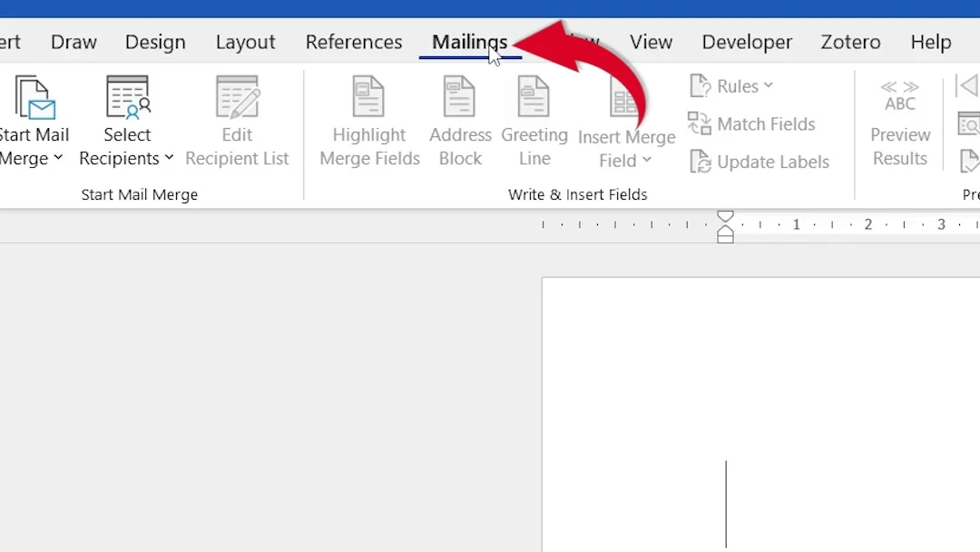Click inside the blank document page

760,415
